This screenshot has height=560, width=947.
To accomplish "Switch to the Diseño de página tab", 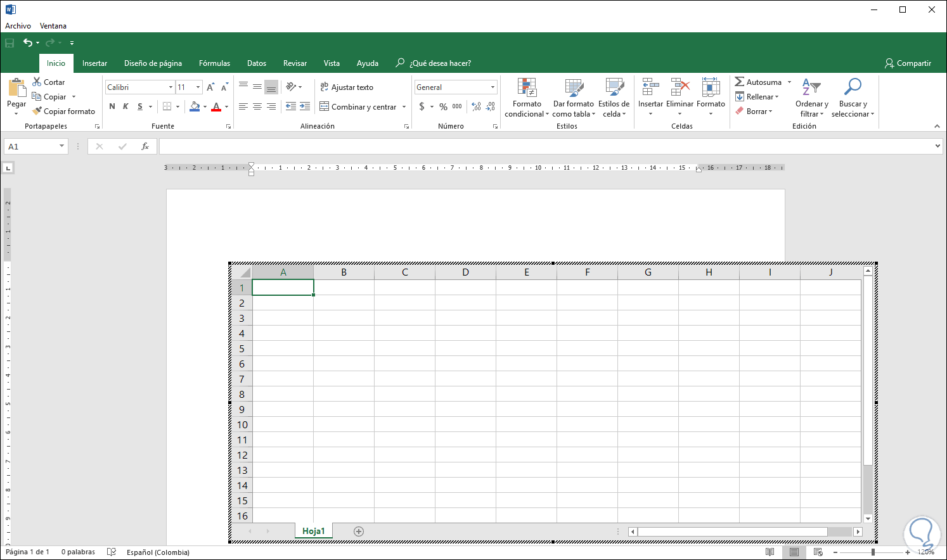I will 153,63.
